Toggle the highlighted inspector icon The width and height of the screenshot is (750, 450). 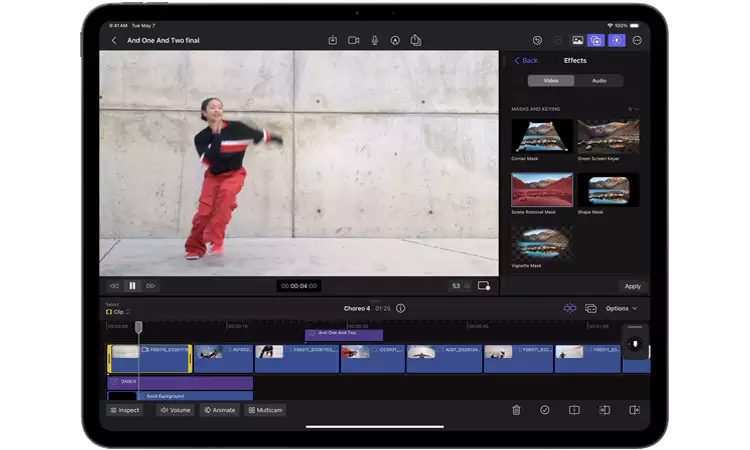coord(617,41)
